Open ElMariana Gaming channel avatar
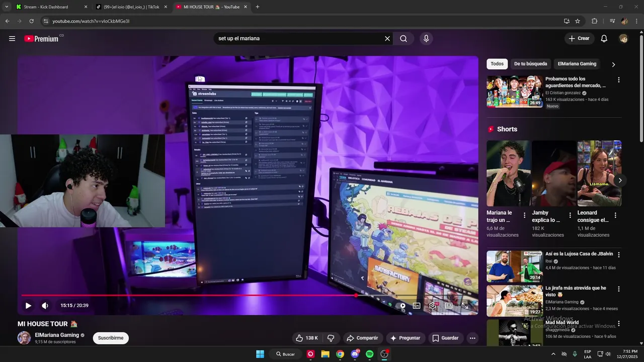Screen dimensions: 644x362 point(24,338)
